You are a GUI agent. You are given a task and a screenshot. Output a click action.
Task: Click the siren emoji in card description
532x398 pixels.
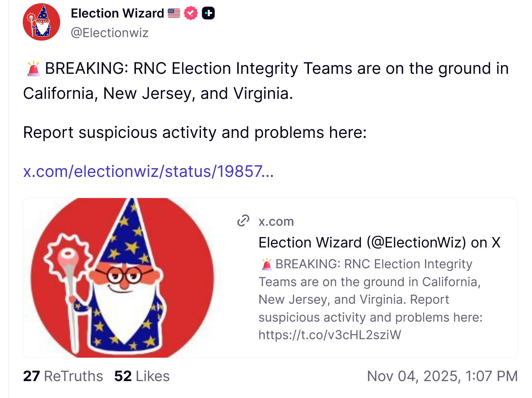point(267,264)
